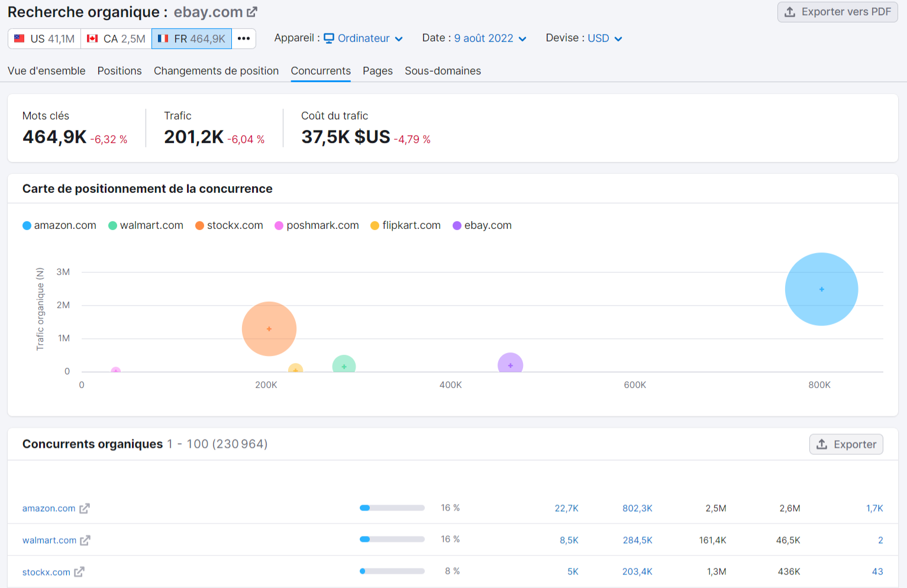
Task: Click the purple ebay.com bubble on chart
Action: point(510,363)
